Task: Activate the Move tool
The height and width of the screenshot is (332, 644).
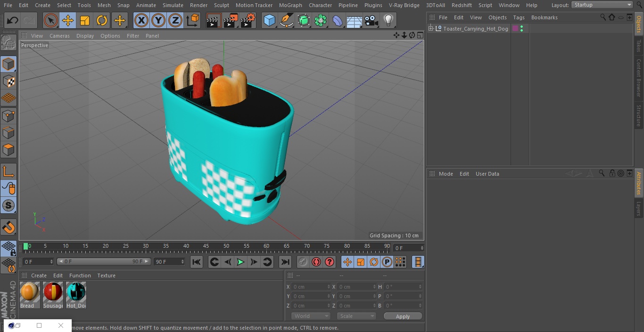Action: (68, 20)
